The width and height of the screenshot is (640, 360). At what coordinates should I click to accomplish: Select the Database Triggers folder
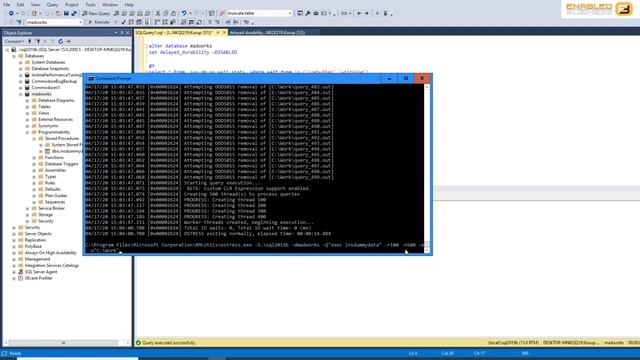click(x=62, y=164)
